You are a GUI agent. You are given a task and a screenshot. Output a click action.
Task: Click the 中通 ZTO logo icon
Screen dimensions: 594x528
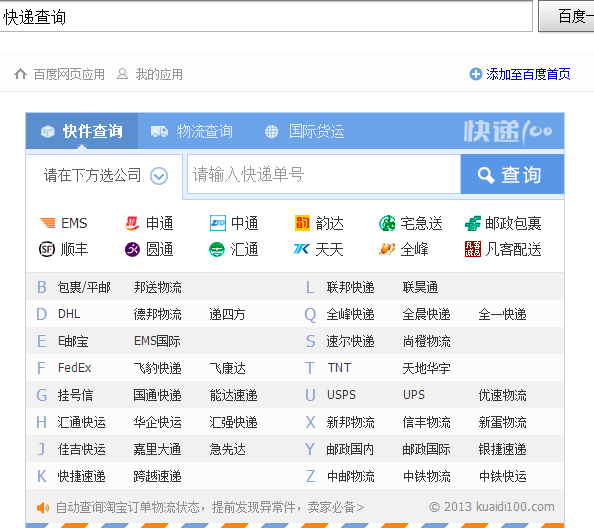tap(217, 223)
